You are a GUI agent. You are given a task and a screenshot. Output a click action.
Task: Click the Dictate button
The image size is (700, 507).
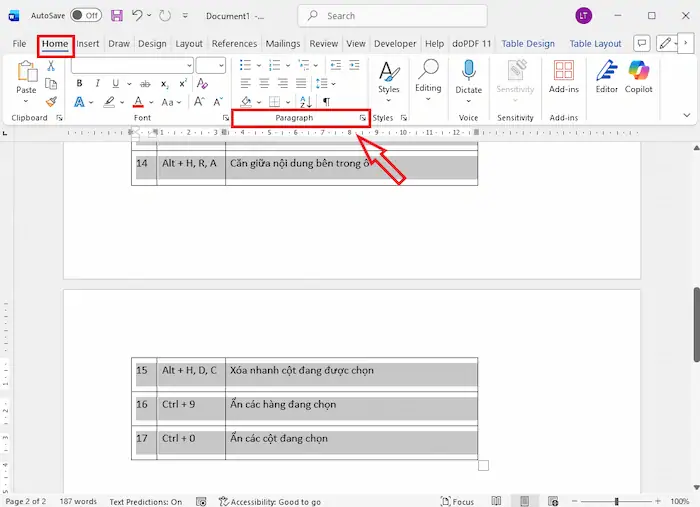coord(468,76)
